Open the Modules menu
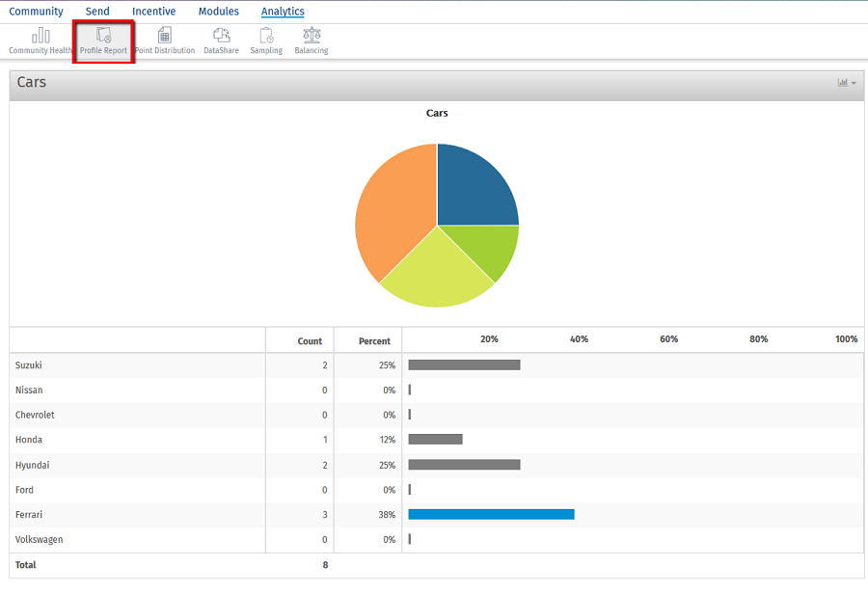 coord(218,11)
